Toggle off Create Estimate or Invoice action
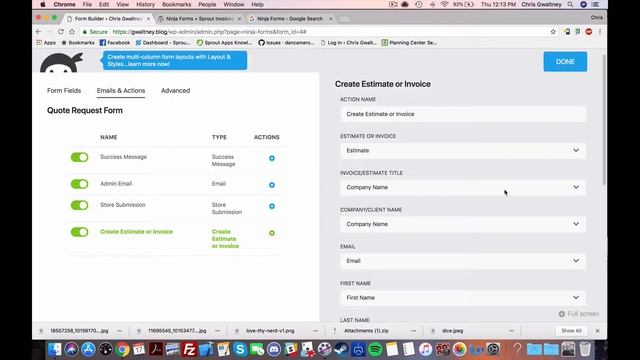The height and width of the screenshot is (360, 640). pos(79,232)
